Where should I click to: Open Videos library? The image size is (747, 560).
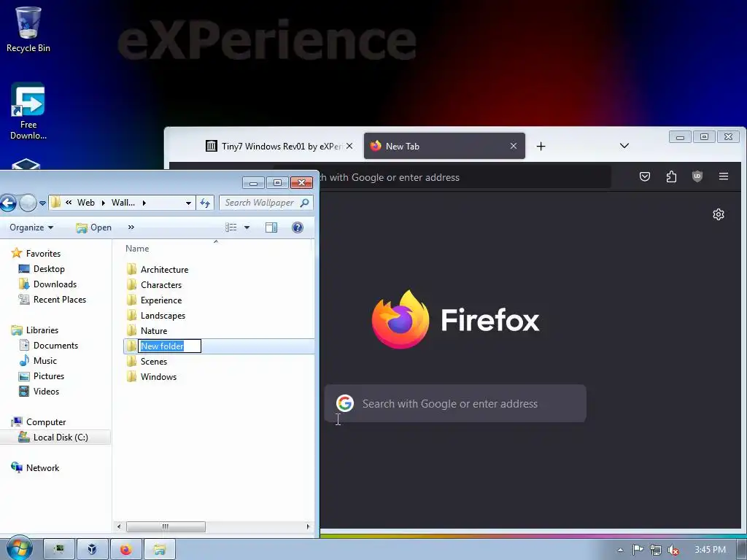pyautogui.click(x=46, y=392)
